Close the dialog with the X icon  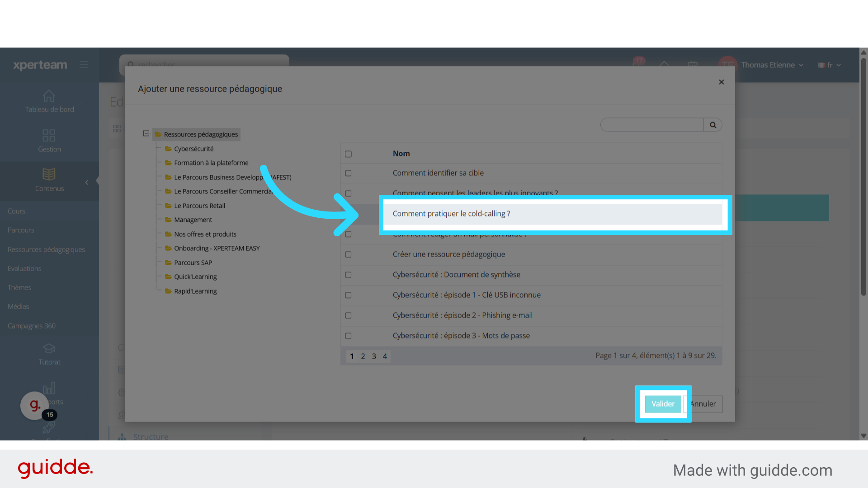click(722, 82)
